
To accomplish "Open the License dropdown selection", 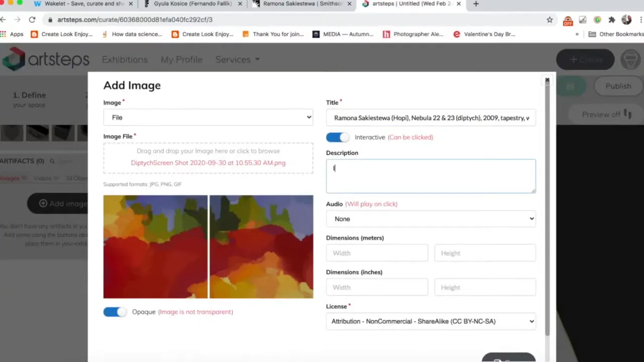I will [431, 321].
